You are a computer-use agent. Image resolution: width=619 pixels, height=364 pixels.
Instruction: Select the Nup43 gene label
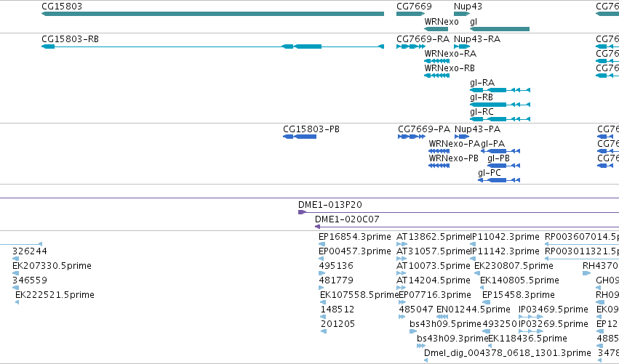468,7
